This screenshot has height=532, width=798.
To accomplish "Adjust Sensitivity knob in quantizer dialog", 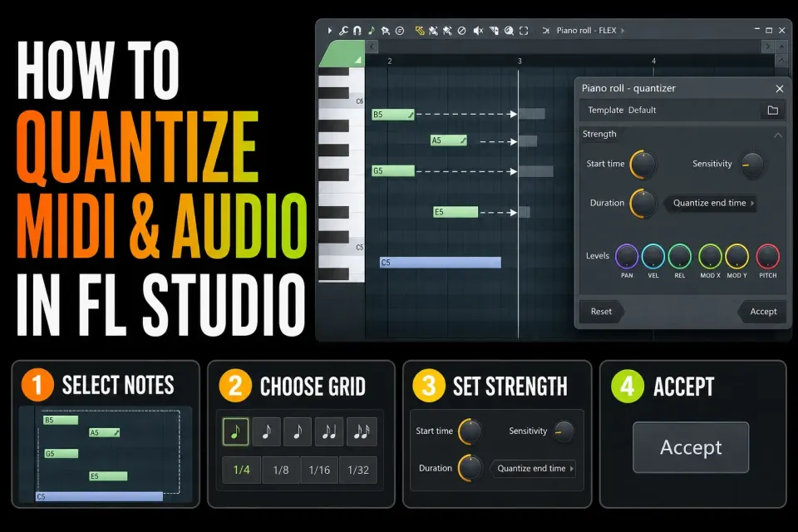I will pos(751,165).
